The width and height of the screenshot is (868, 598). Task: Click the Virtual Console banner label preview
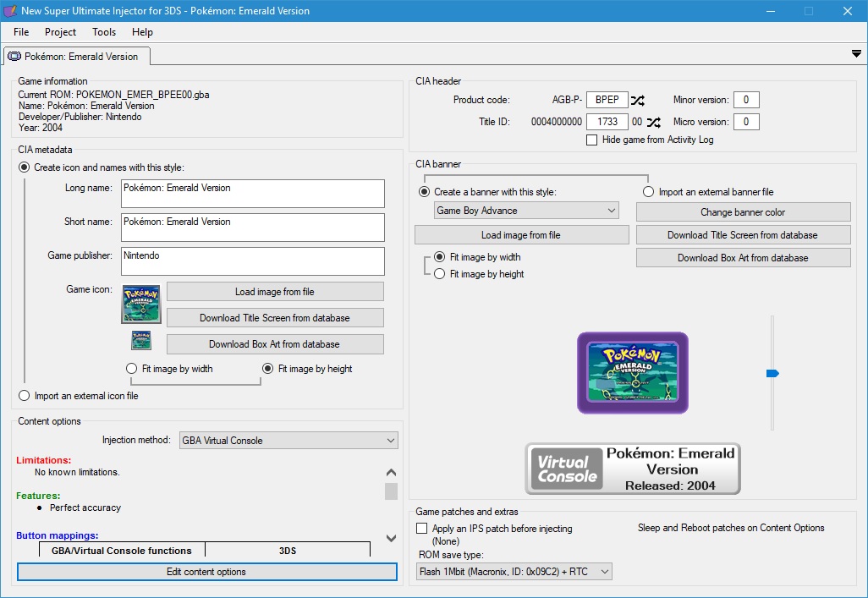(x=633, y=469)
